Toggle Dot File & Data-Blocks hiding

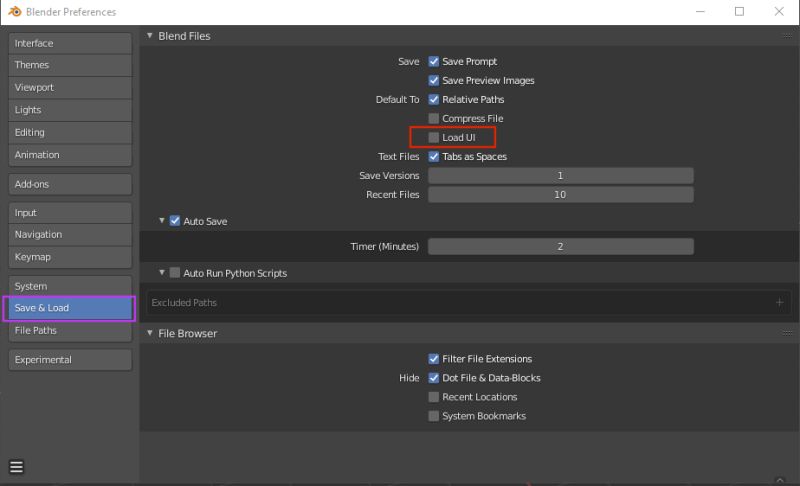click(x=434, y=378)
